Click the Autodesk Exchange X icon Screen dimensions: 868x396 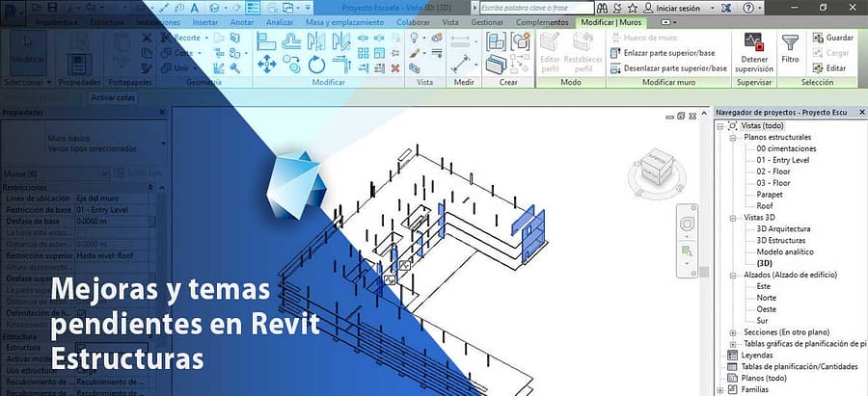click(725, 8)
